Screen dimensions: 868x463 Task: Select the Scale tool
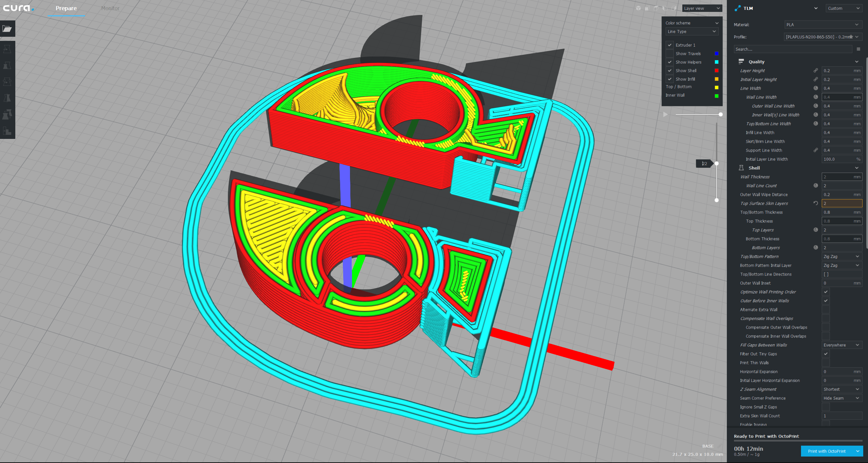tap(7, 65)
